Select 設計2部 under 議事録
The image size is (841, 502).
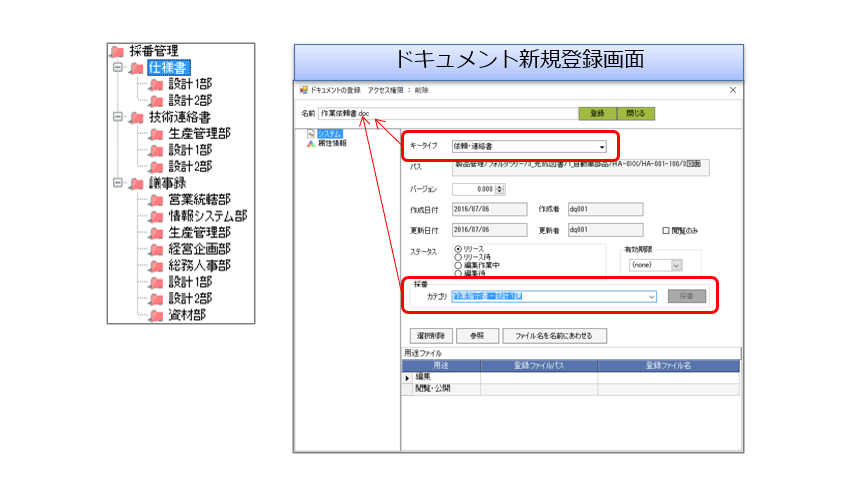(x=190, y=299)
